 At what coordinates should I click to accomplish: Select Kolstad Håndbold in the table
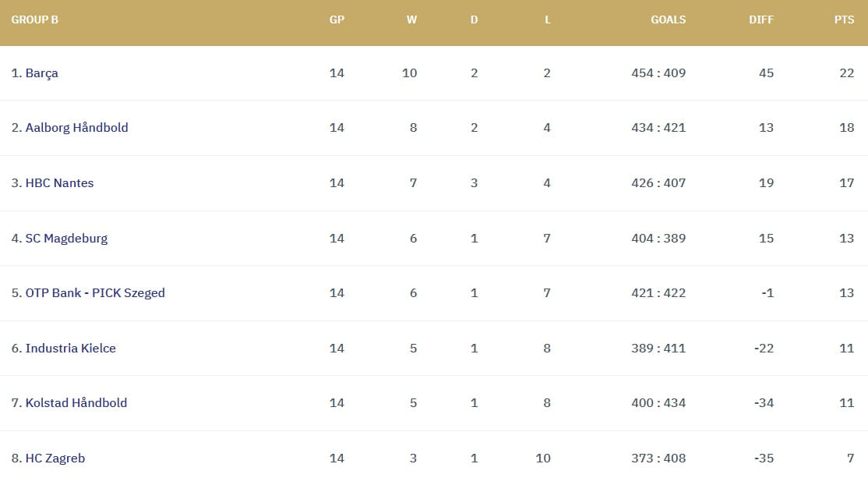[76, 403]
